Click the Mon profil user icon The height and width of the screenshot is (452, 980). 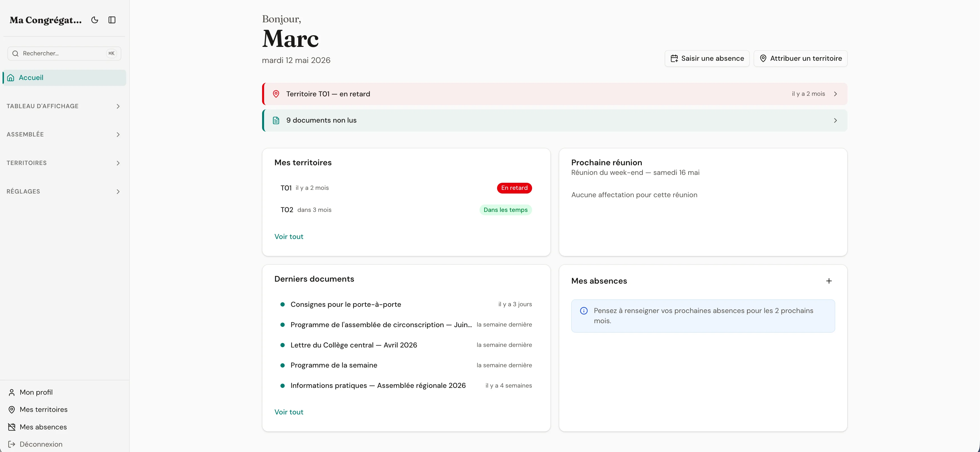(x=12, y=392)
